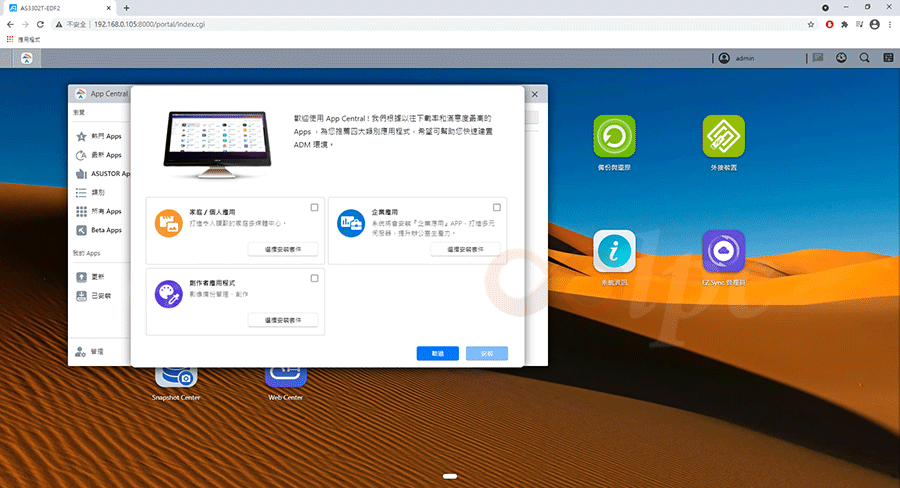This screenshot has width=900, height=488.
Task: Go back in the browser
Action: (10, 24)
